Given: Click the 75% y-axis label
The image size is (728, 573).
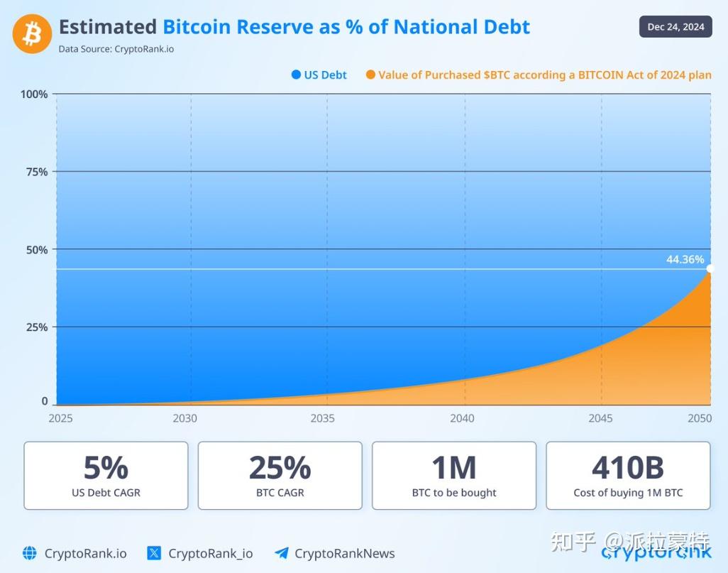Looking at the screenshot, I should tap(34, 172).
